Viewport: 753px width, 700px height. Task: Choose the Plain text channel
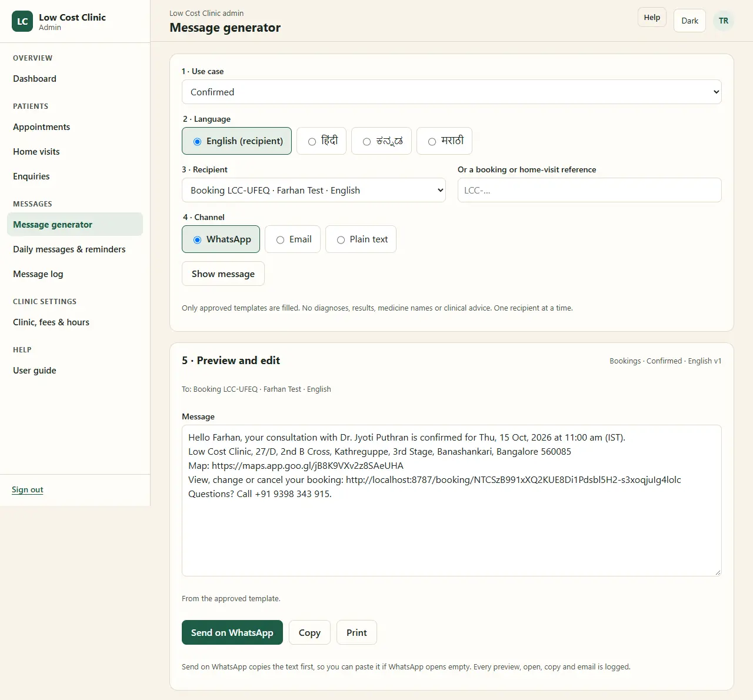click(x=361, y=239)
